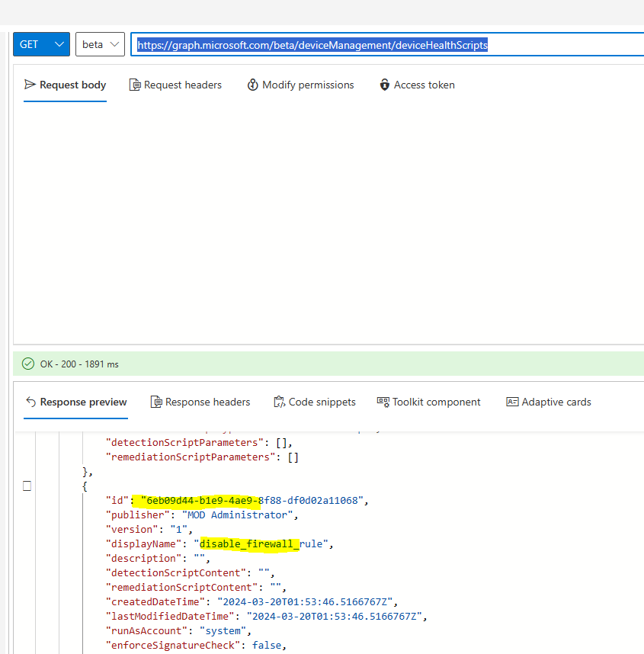Click the lastModifiedDateTime value
Image resolution: width=644 pixels, height=654 pixels.
tap(334, 617)
